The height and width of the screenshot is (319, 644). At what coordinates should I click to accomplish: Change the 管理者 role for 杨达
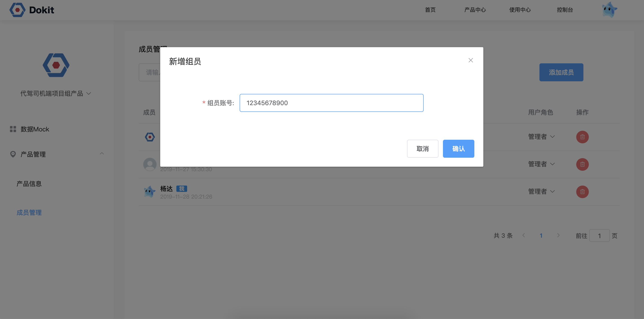(541, 191)
